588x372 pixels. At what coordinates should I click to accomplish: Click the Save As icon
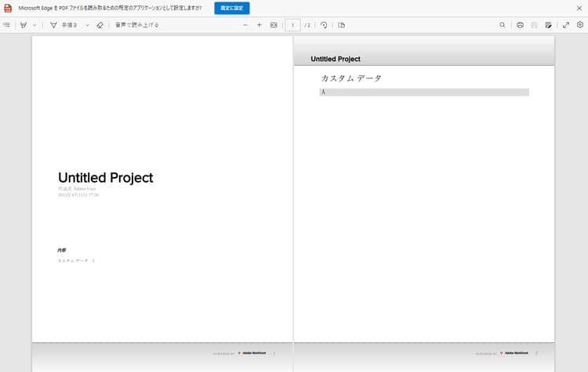[548, 25]
